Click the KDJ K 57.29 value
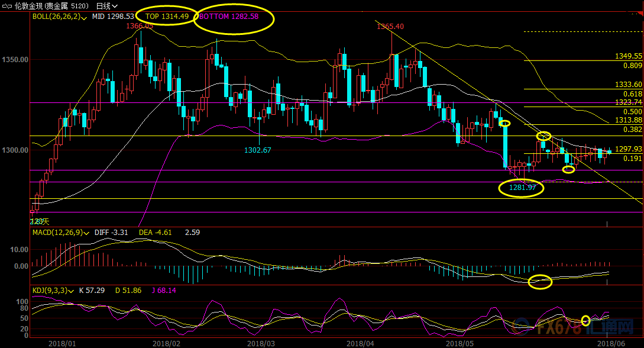 [x=92, y=291]
